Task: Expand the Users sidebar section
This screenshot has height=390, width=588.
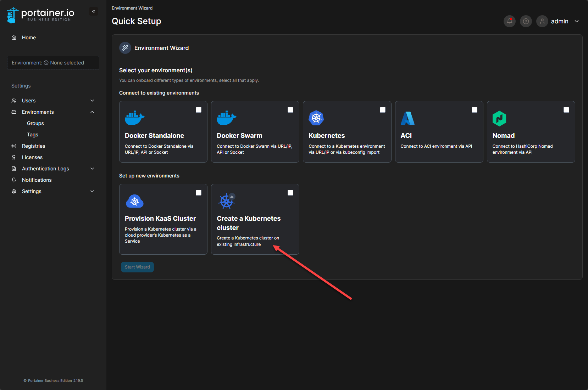Action: click(x=92, y=101)
